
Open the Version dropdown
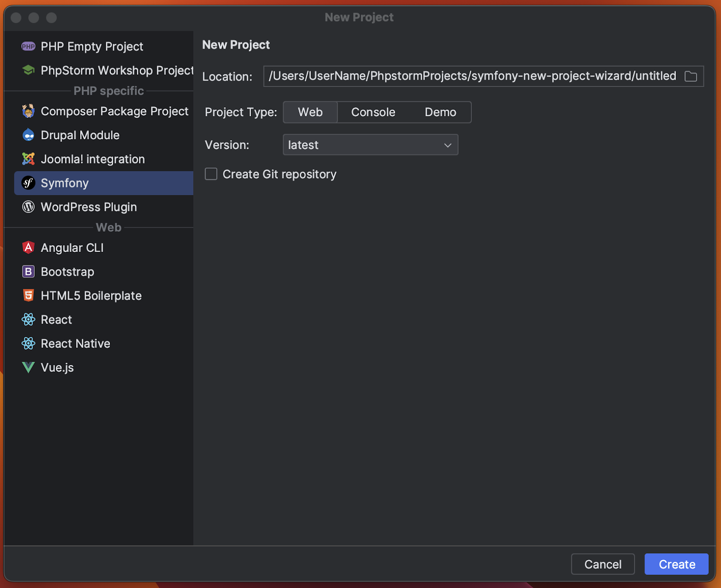pyautogui.click(x=370, y=145)
